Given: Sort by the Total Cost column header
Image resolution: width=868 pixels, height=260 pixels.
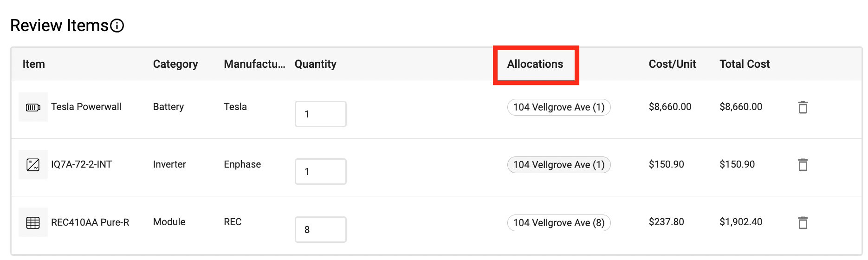Looking at the screenshot, I should click(x=745, y=64).
